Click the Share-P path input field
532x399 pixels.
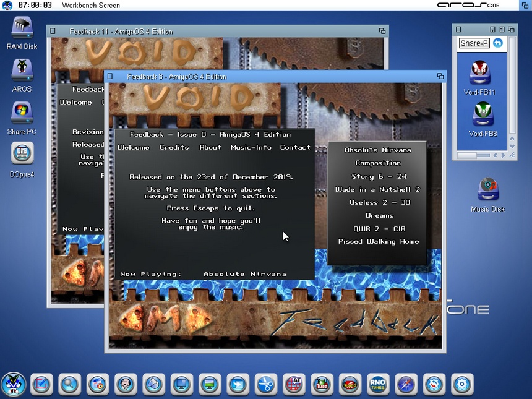pyautogui.click(x=474, y=43)
